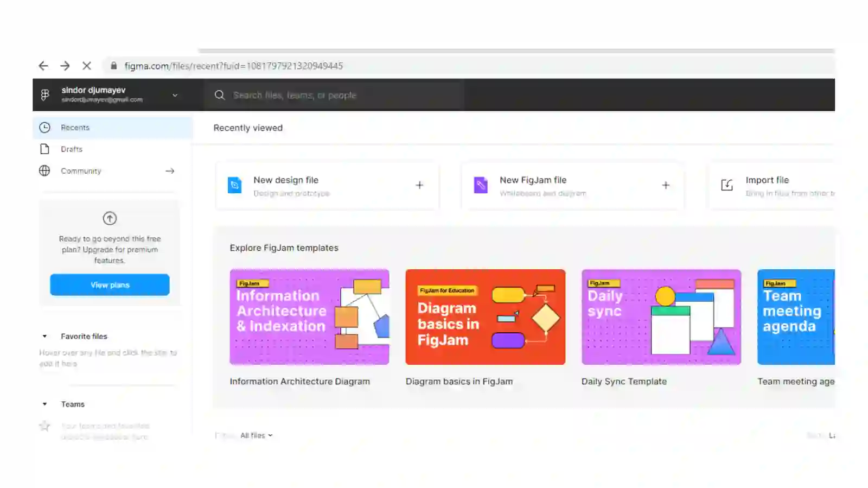Click the Community globe icon
This screenshot has width=868, height=488.
tap(44, 170)
